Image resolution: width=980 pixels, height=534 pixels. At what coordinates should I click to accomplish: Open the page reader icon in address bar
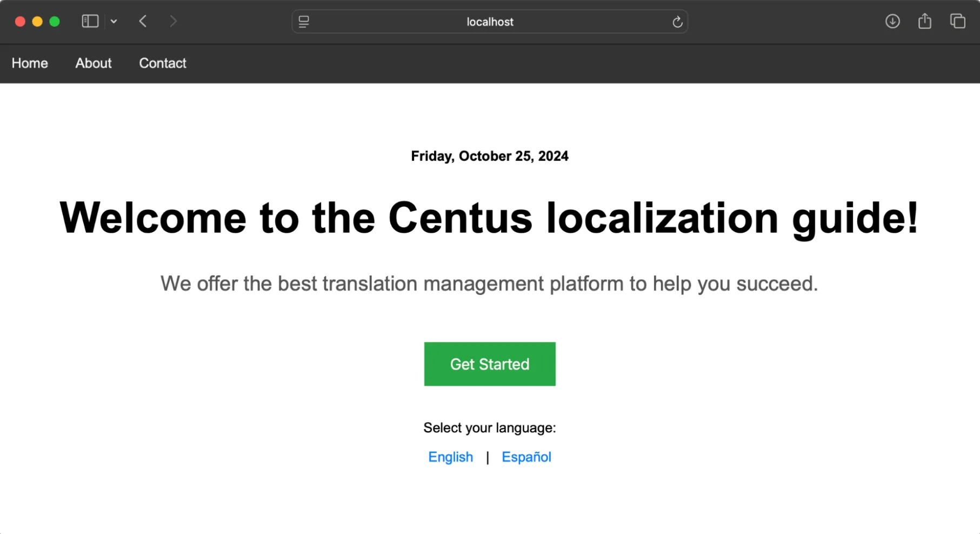point(304,22)
